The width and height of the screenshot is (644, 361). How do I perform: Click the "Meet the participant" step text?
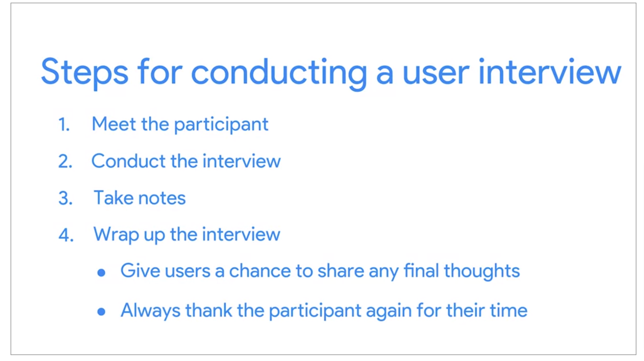(x=180, y=125)
